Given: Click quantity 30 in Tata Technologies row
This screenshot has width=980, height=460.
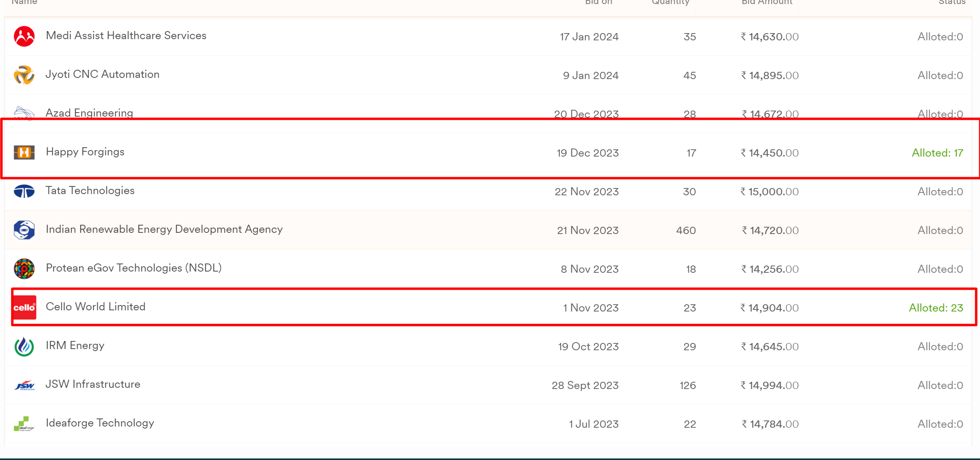Looking at the screenshot, I should click(690, 192).
